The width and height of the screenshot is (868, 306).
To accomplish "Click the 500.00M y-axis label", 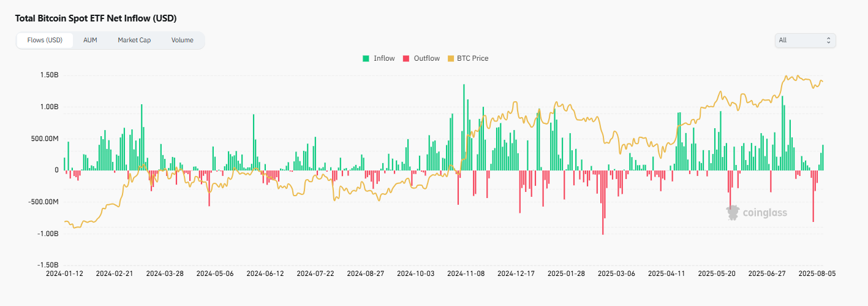I will [46, 139].
